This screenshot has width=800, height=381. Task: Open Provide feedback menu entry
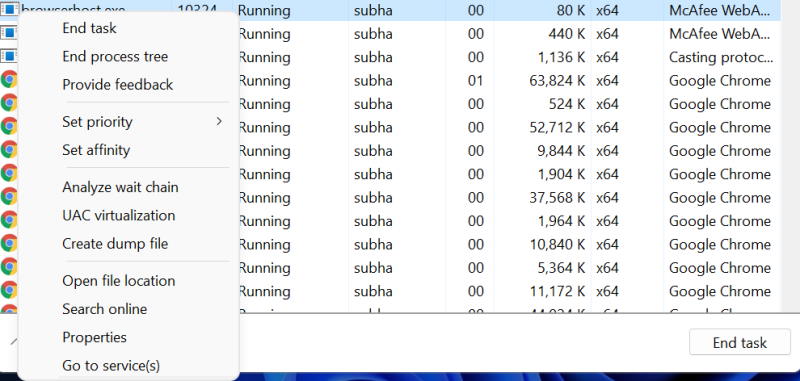117,85
